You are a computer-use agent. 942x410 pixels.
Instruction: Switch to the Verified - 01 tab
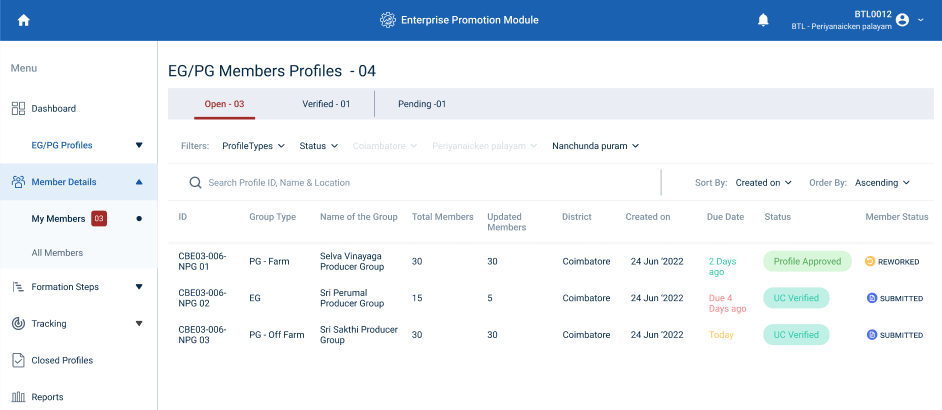click(x=326, y=104)
